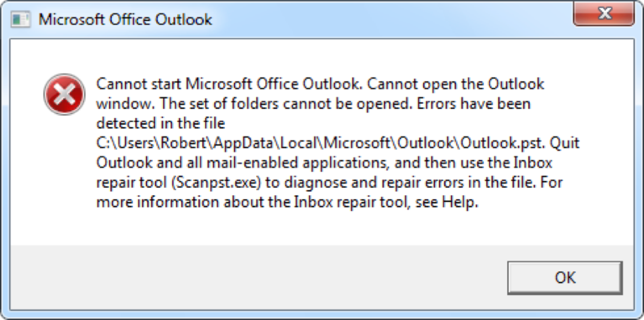Close the Outlook error dialog

[x=604, y=14]
